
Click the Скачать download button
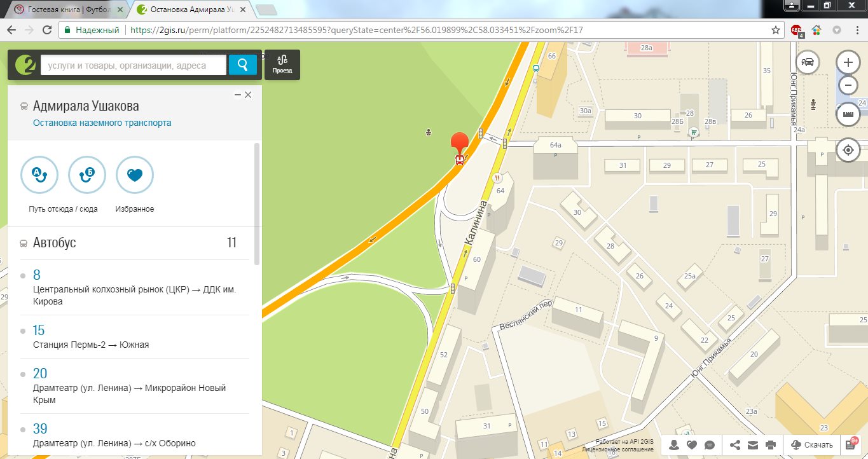812,445
